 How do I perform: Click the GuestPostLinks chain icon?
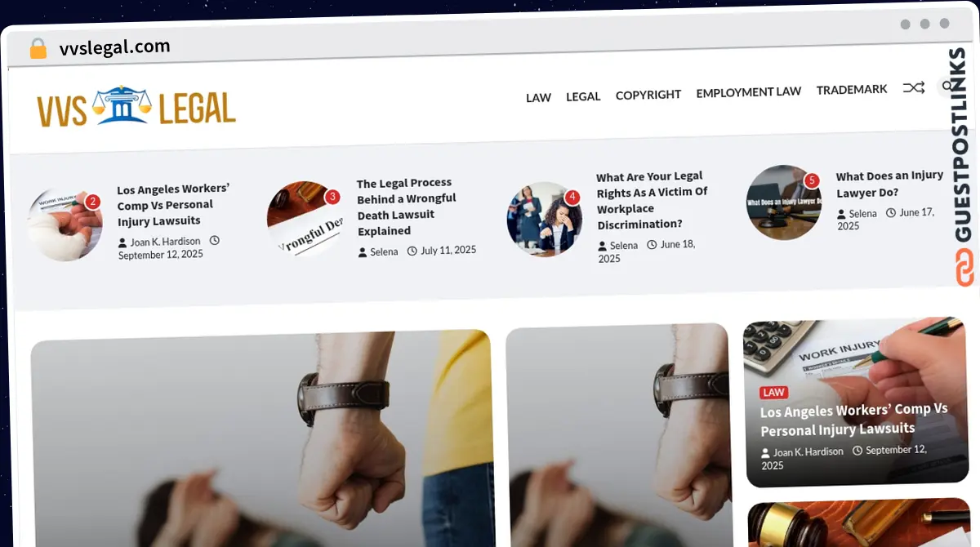pyautogui.click(x=965, y=267)
